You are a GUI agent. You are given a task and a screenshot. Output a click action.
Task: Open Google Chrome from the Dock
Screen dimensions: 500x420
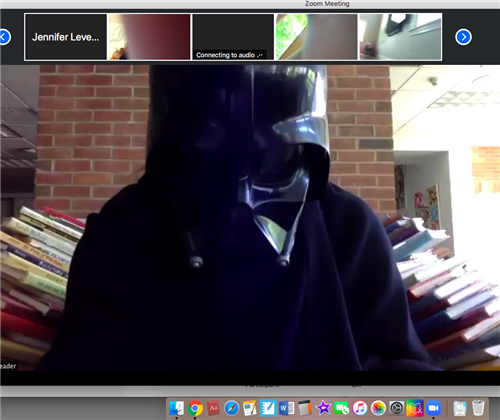[195, 408]
